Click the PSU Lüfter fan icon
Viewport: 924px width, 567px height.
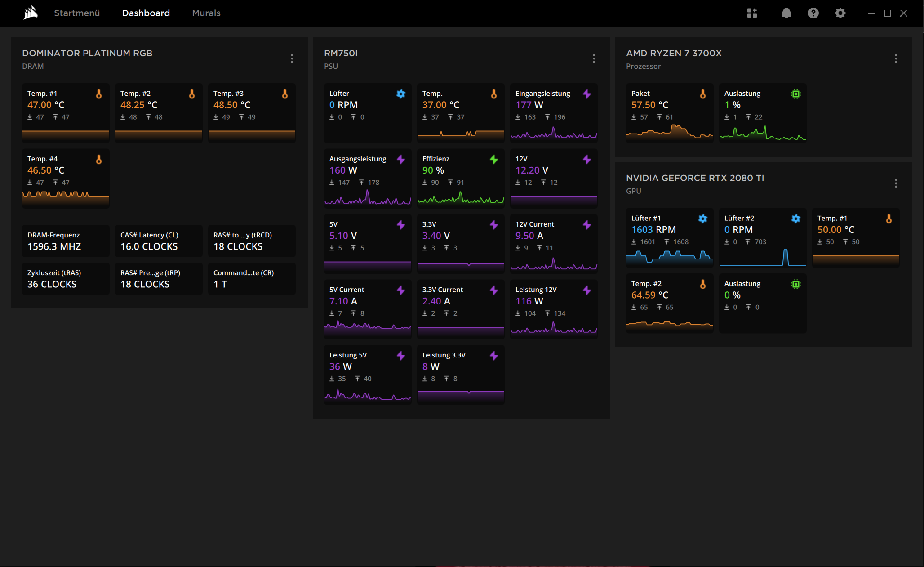pyautogui.click(x=400, y=94)
